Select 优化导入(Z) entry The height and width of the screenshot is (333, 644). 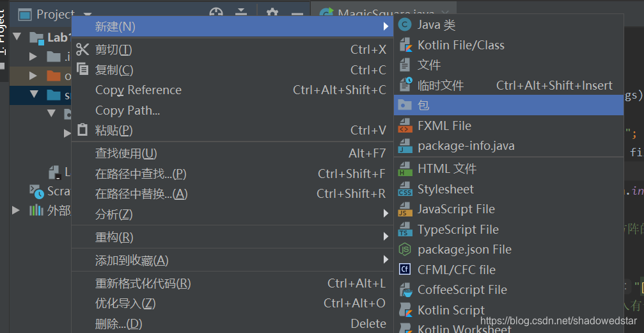232,304
